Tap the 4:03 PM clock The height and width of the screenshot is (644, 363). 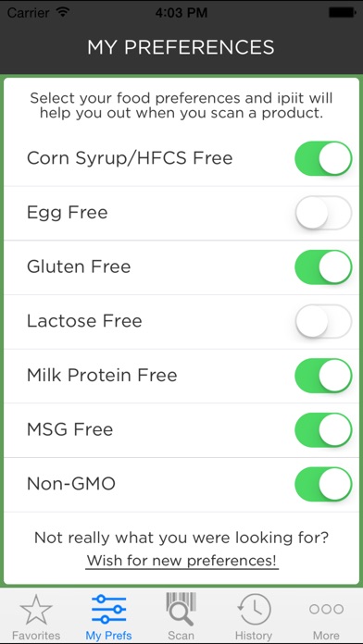(x=181, y=12)
